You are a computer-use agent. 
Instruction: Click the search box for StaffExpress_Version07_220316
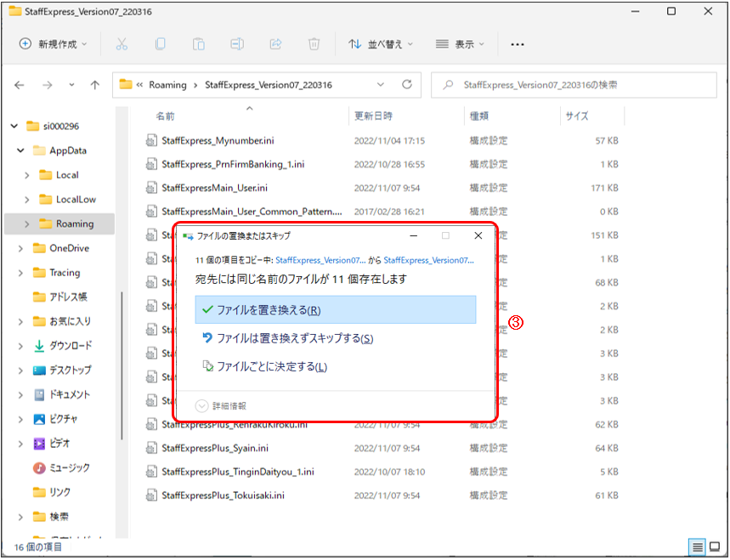click(x=574, y=85)
